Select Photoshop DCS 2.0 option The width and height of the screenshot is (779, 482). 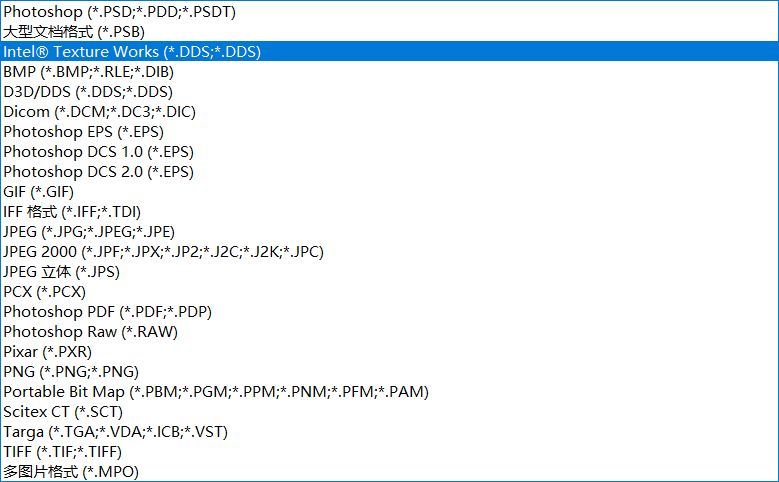[x=98, y=172]
